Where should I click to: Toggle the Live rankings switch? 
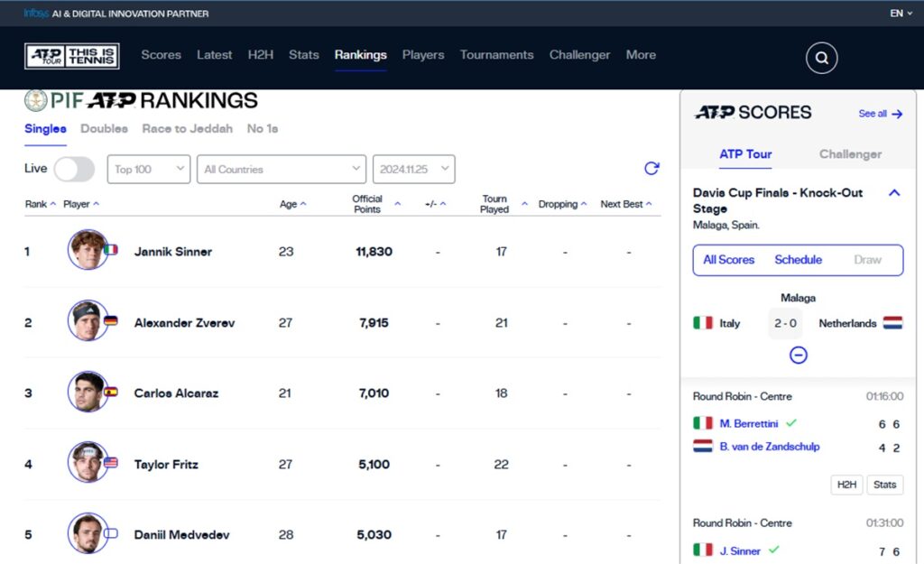point(74,169)
